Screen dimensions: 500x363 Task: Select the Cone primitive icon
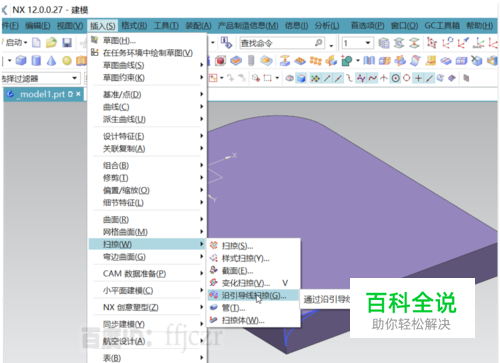(51, 61)
